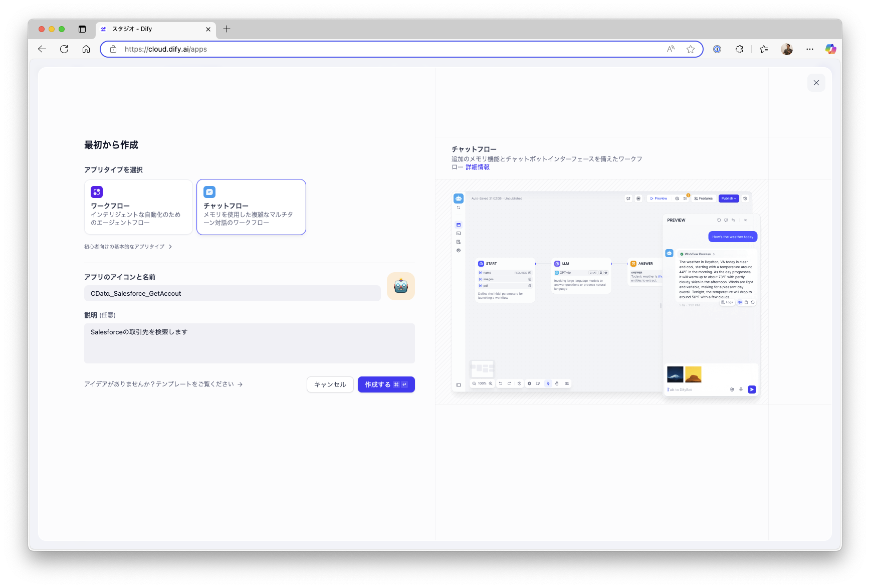Image resolution: width=870 pixels, height=588 pixels.
Task: Expand the Workflow Process details in the preview chat
Action: pyautogui.click(x=697, y=254)
